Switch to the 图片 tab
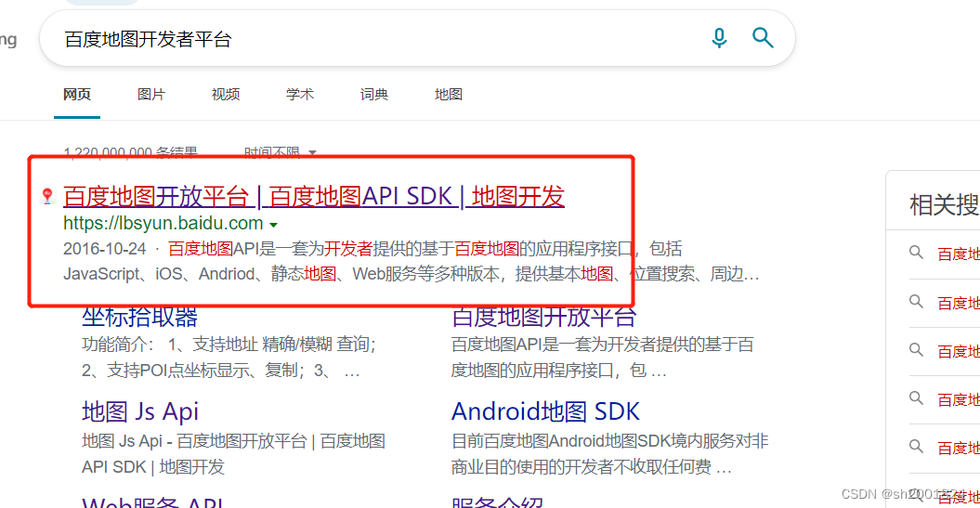The height and width of the screenshot is (508, 980). tap(151, 95)
